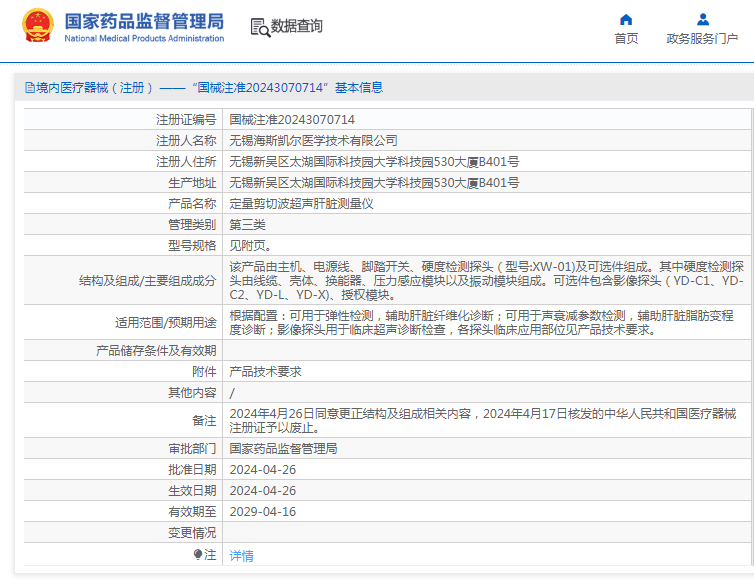Select product name 定量剪切波超声肝脏测量仪
Image resolution: width=754 pixels, height=580 pixels.
tap(302, 204)
